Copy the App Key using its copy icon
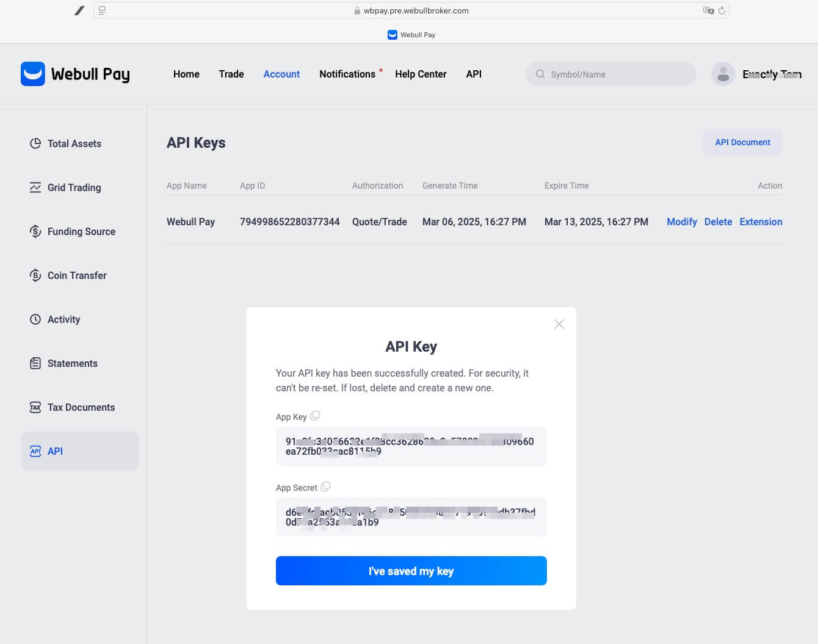 point(315,416)
